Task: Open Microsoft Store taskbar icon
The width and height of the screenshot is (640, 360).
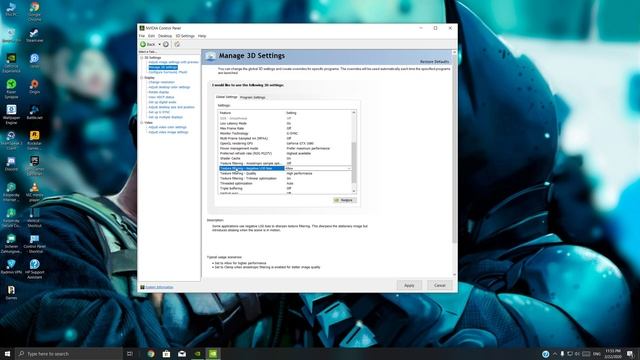Action: click(x=166, y=354)
